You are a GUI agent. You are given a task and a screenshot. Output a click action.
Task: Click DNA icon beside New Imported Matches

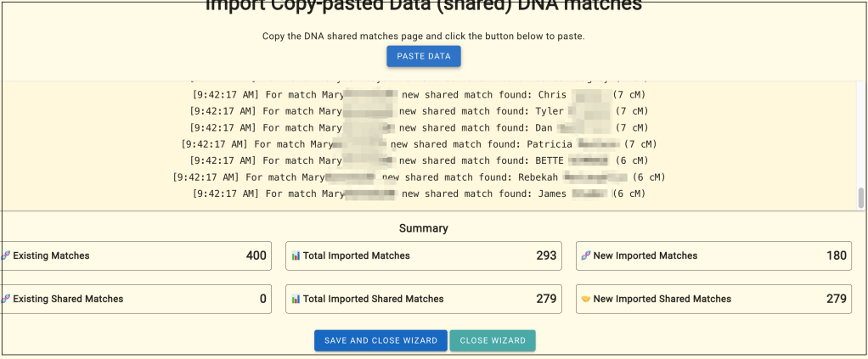pos(584,255)
